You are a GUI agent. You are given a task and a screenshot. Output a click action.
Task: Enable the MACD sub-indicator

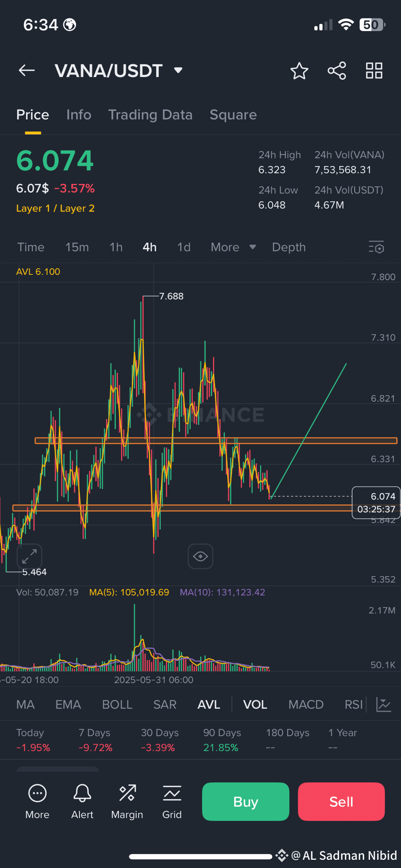click(x=306, y=704)
